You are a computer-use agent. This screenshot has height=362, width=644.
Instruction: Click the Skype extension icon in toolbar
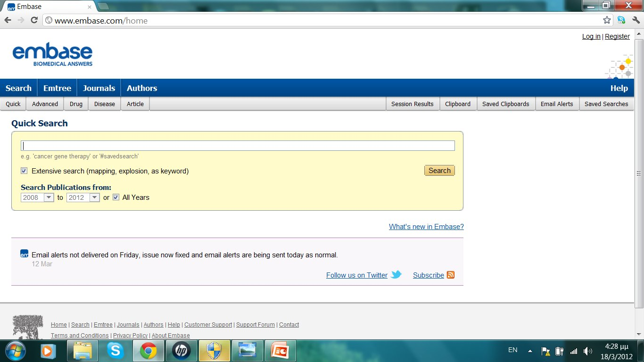[x=621, y=20]
